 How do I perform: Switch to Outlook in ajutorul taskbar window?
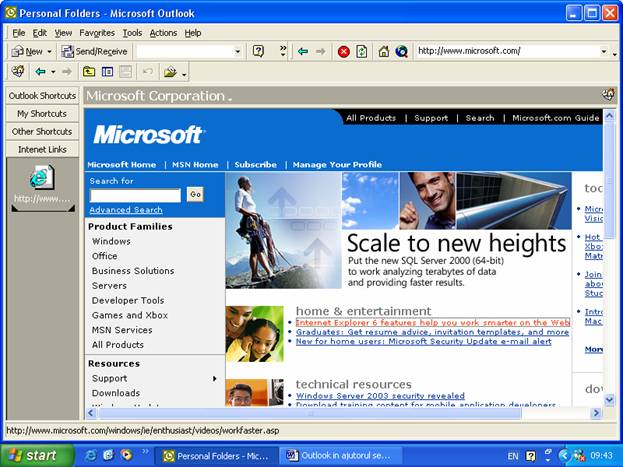coord(340,455)
